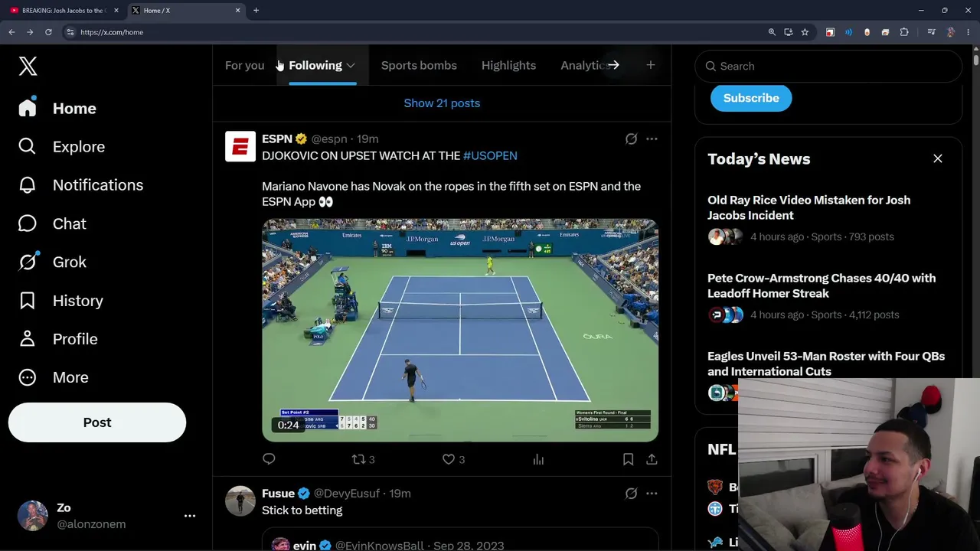
Task: Go back in the browser
Action: click(11, 32)
